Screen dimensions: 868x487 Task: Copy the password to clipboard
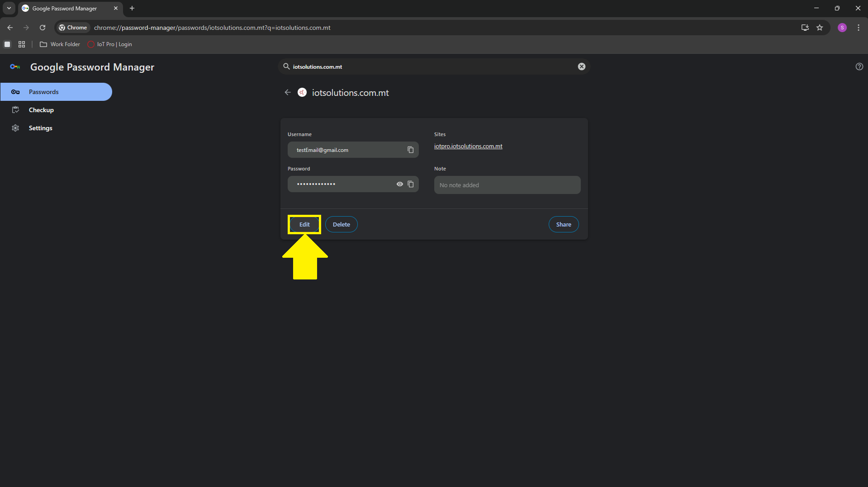click(411, 184)
